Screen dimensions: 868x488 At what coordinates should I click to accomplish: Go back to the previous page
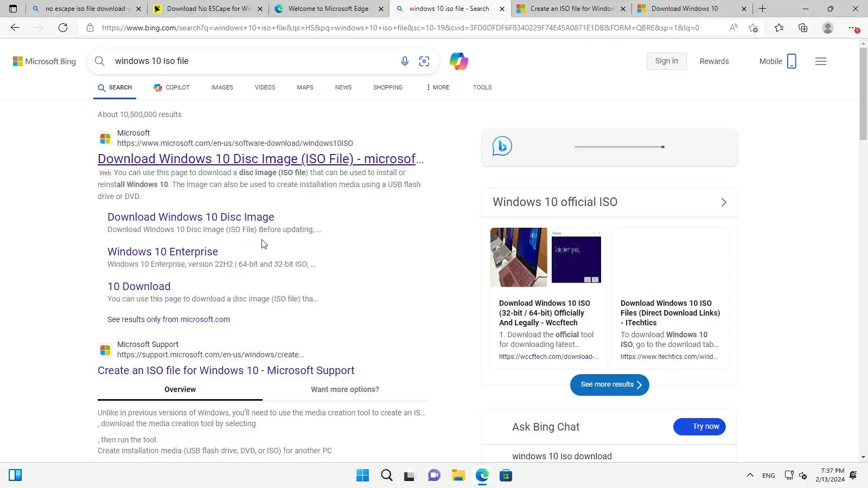click(x=15, y=28)
